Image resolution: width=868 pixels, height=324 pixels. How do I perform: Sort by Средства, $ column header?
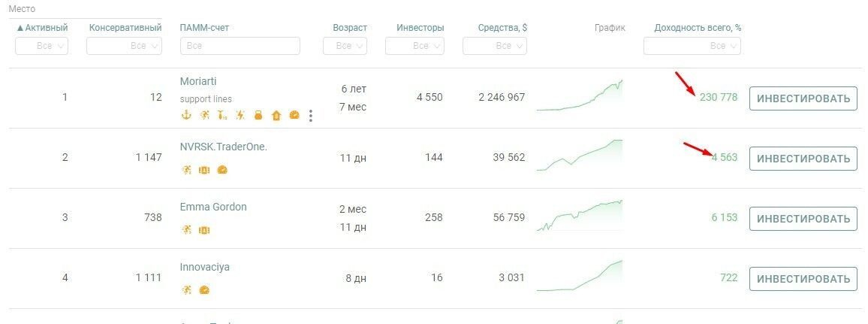(502, 28)
